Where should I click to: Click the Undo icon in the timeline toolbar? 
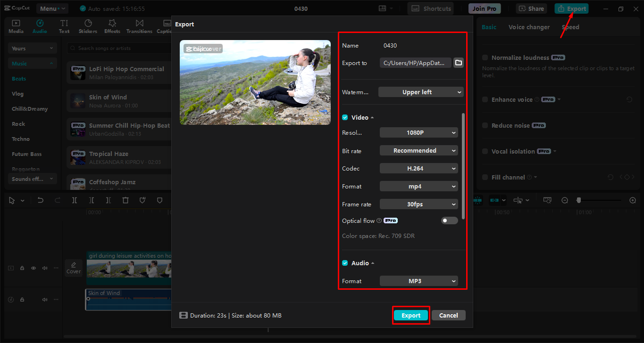point(40,200)
